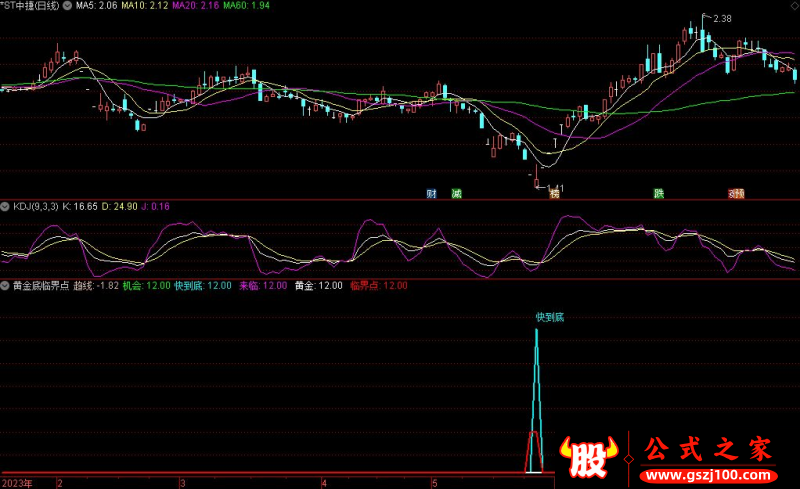Click month 3 on the time axis

click(182, 483)
